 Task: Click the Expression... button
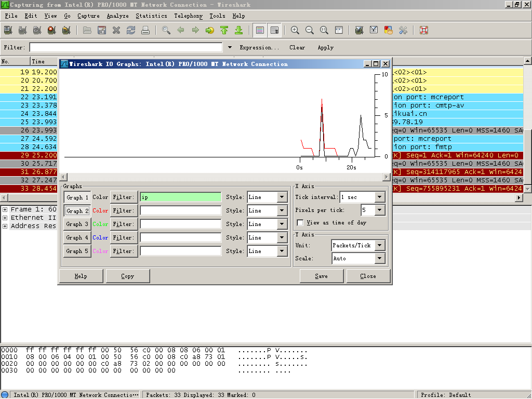259,47
